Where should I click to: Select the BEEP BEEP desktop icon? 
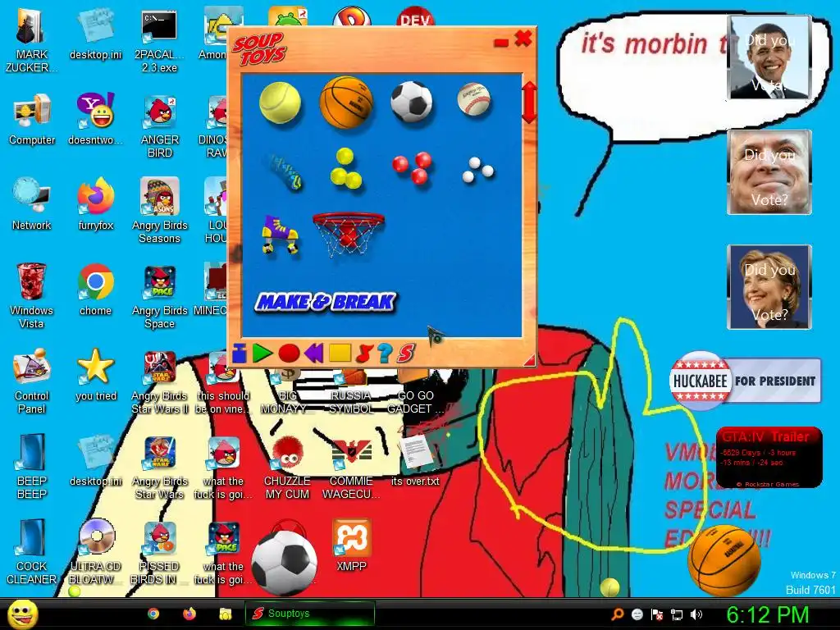pos(32,467)
